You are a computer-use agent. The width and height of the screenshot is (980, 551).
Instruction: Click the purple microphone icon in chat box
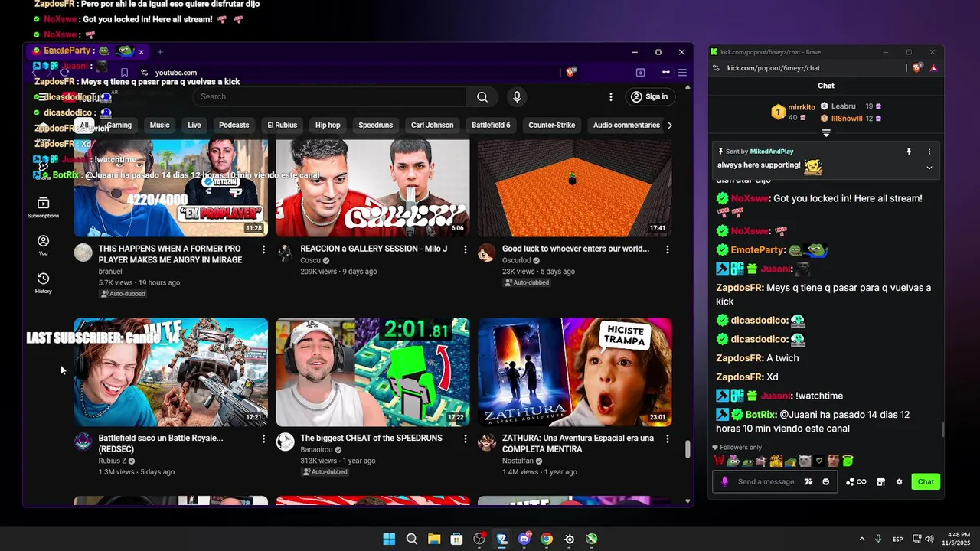coord(724,482)
